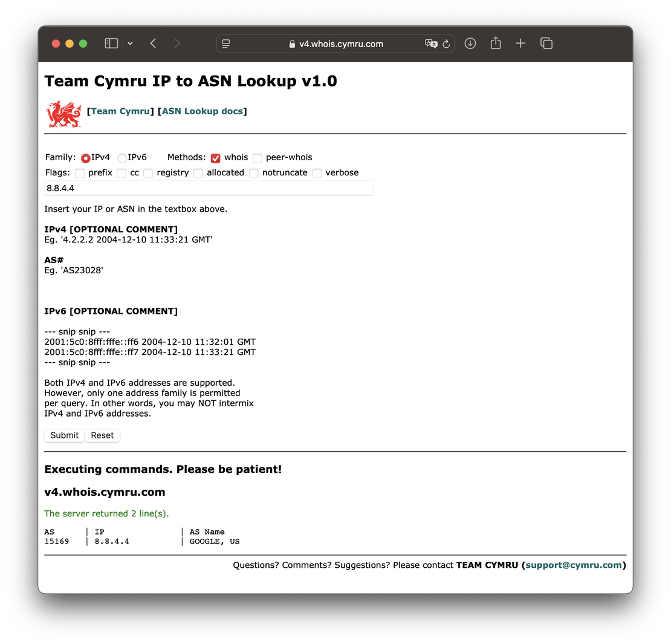Open the Share menu
The image size is (671, 644).
495,43
